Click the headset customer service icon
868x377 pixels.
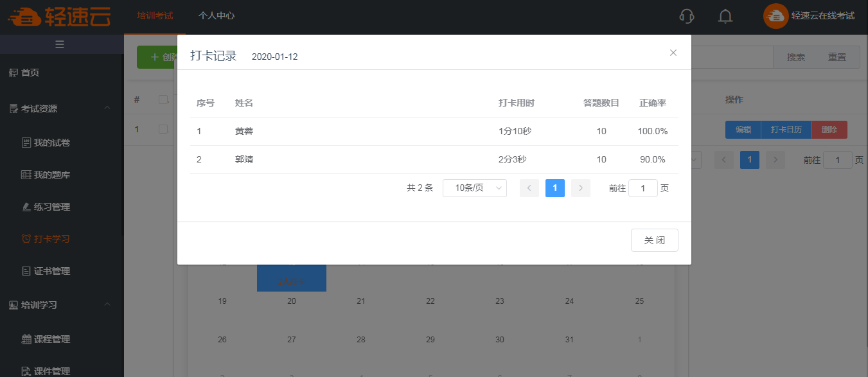pyautogui.click(x=687, y=16)
